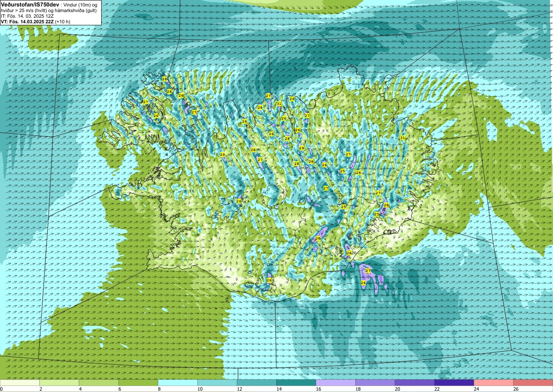553x392 pixels.
Task: Click the "(+10 h)" forecast offset text
Action: 63,22
